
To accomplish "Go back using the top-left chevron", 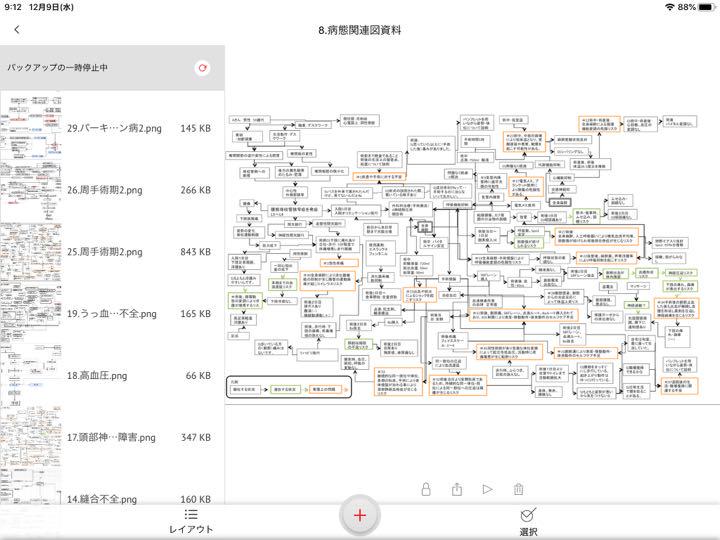I will (17, 30).
